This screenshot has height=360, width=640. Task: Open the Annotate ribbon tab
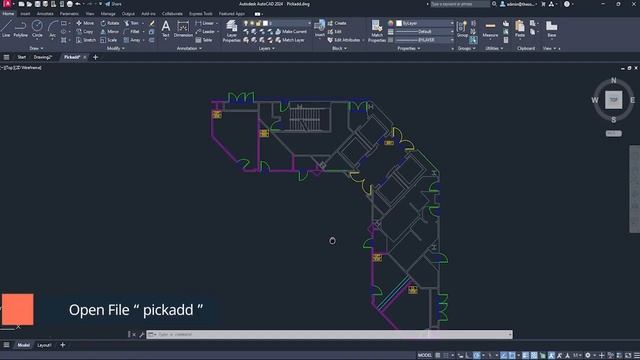click(x=45, y=14)
